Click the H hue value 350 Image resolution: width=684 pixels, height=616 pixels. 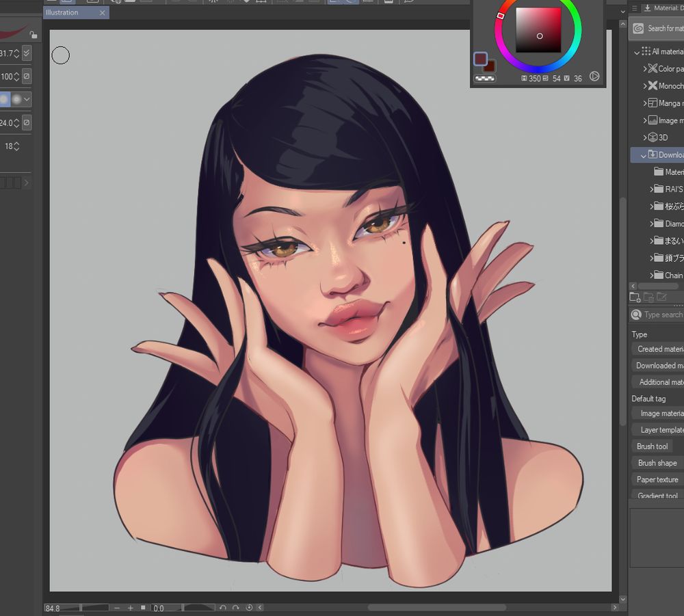click(534, 79)
